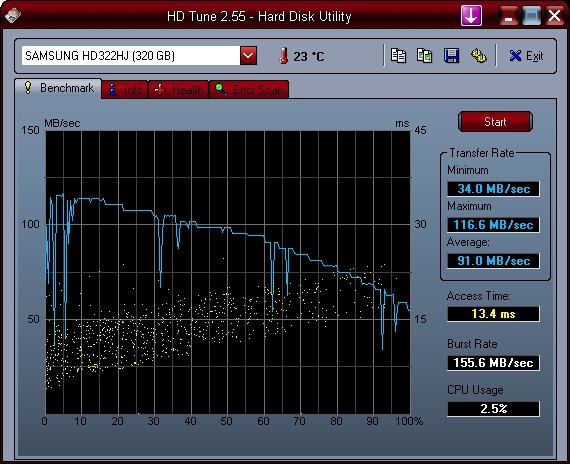Select the 13.4 ms access time value
Image resolution: width=570 pixels, height=464 pixels.
tap(493, 314)
